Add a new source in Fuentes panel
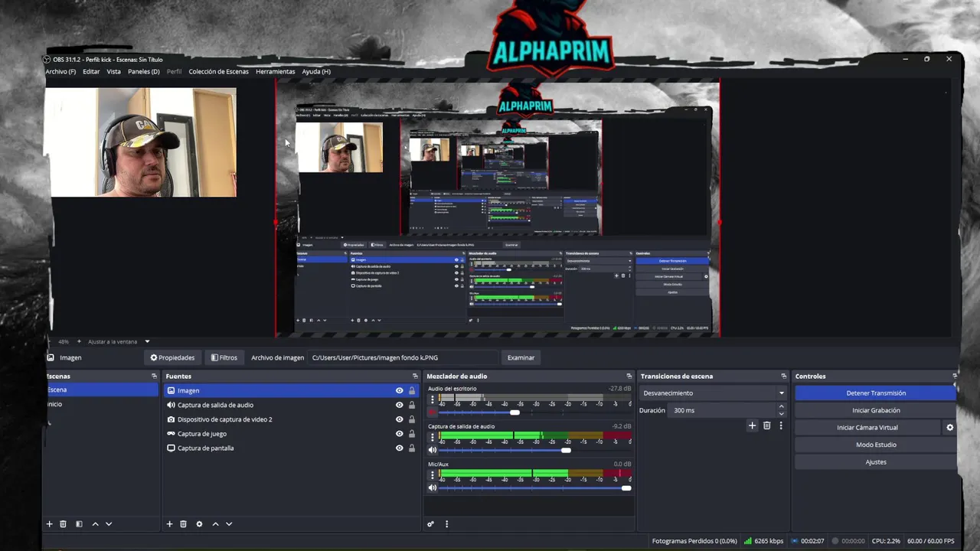Screen dimensions: 980x551 pyautogui.click(x=169, y=524)
